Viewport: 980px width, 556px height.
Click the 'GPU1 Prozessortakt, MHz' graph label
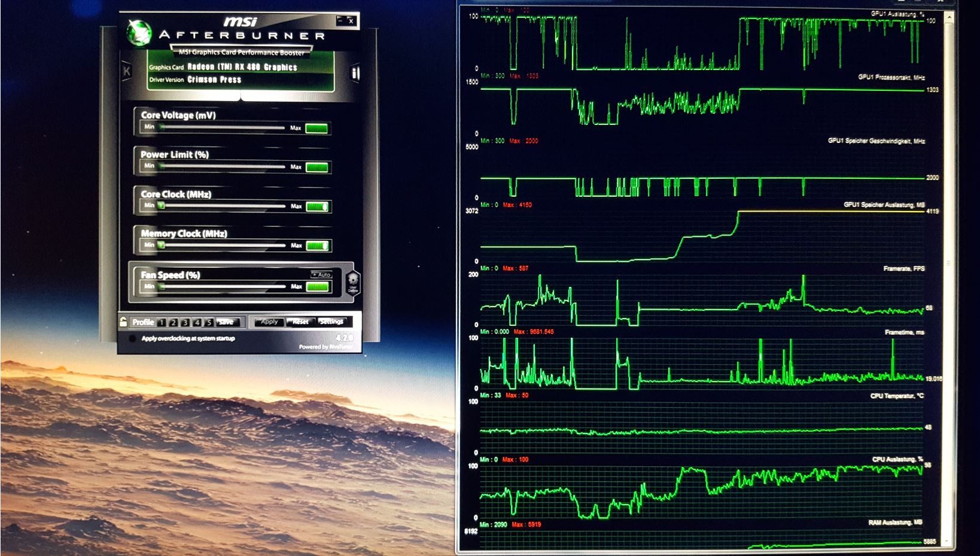[891, 77]
